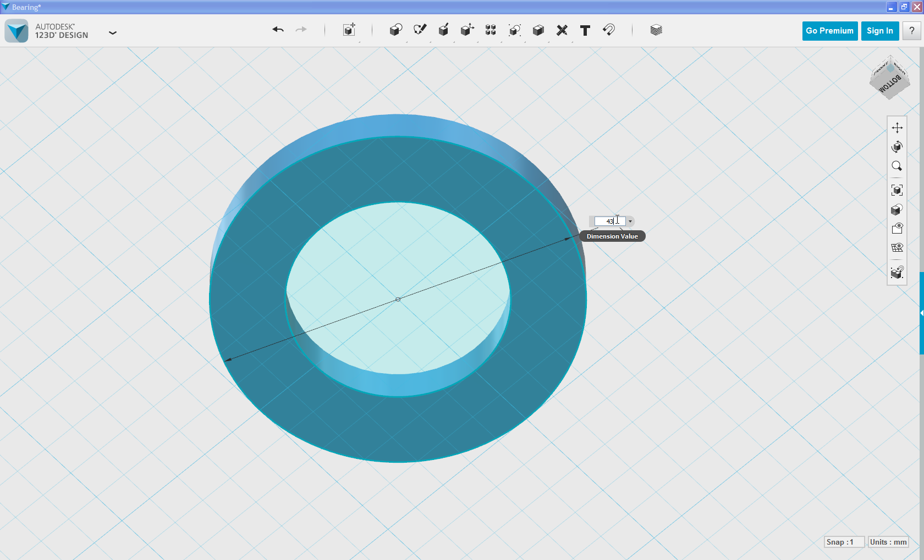Click the Snap : 1 setting
The image size is (924, 560).
point(844,542)
